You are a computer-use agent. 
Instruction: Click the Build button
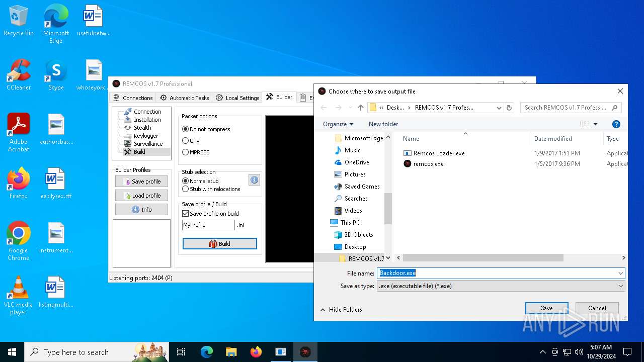click(x=220, y=244)
